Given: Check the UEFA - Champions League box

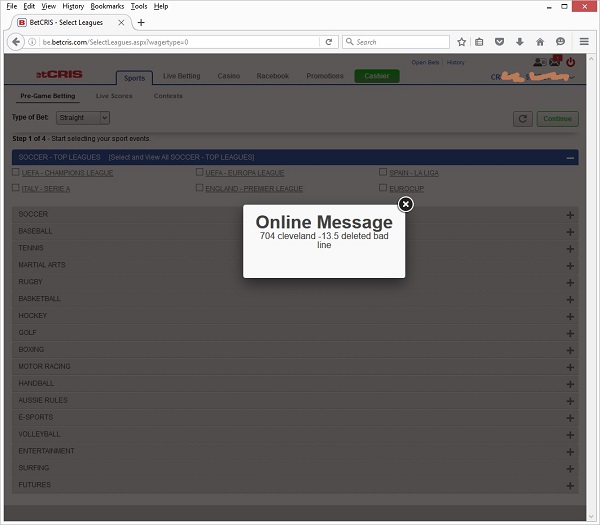Looking at the screenshot, I should (x=16, y=172).
